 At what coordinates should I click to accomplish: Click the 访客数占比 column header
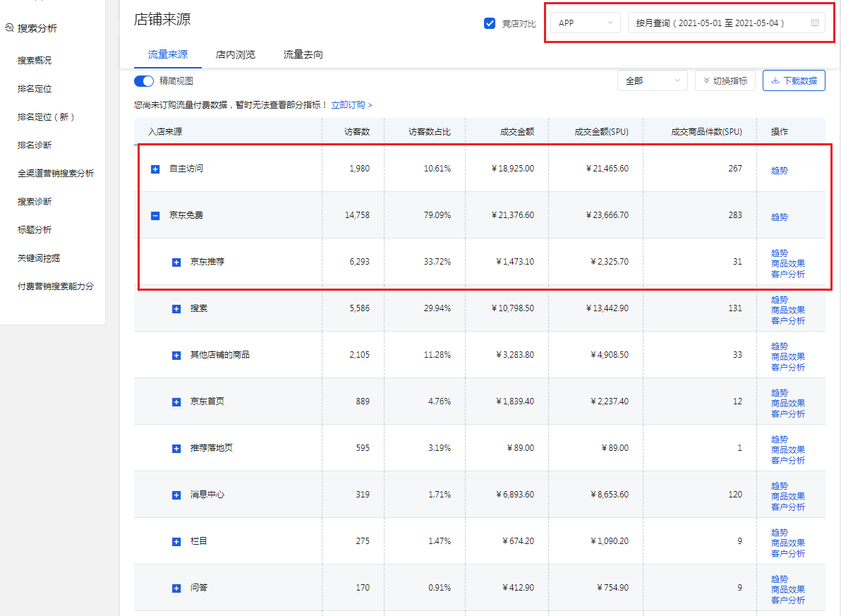[430, 131]
